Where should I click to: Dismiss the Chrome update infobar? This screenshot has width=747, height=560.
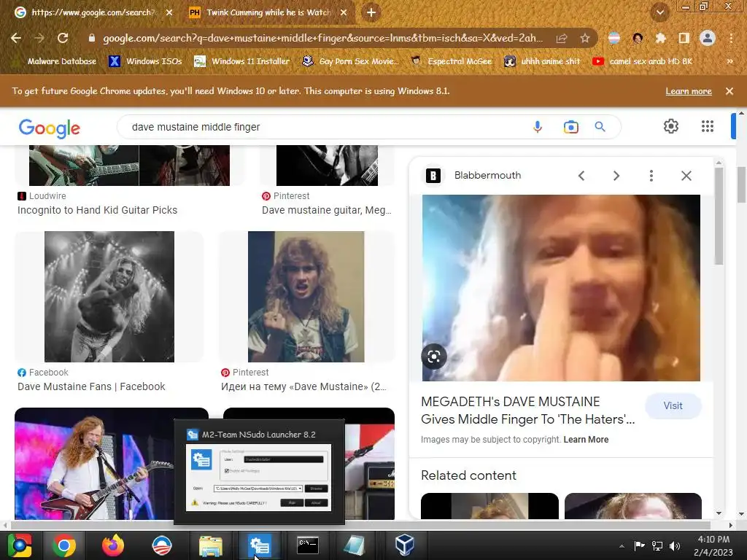(729, 91)
